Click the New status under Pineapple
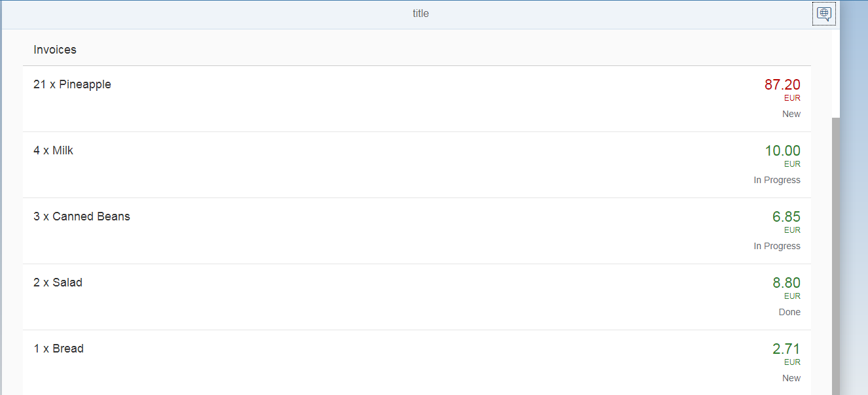 click(x=791, y=114)
